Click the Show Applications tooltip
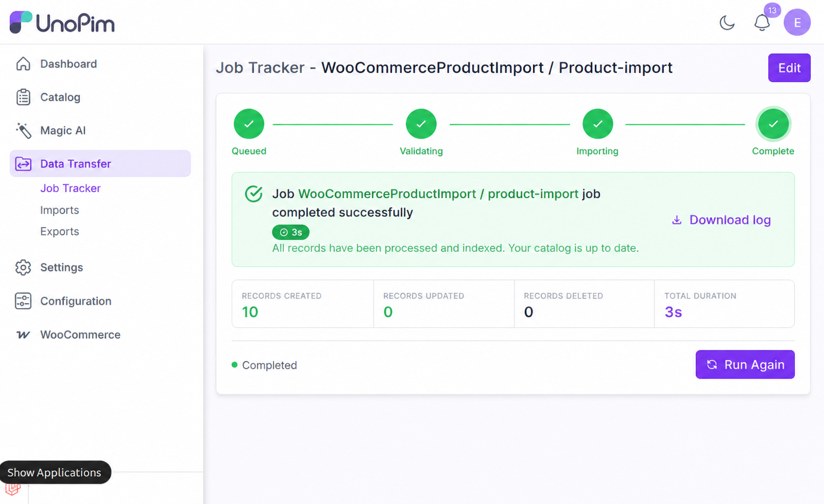 pos(55,473)
